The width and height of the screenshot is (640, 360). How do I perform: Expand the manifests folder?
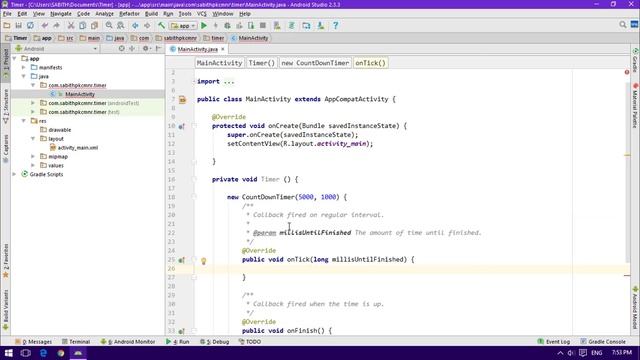24,67
